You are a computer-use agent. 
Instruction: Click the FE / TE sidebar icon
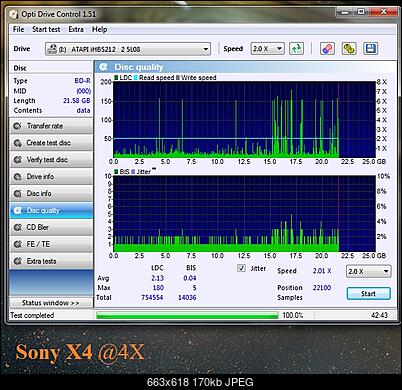pyautogui.click(x=17, y=244)
